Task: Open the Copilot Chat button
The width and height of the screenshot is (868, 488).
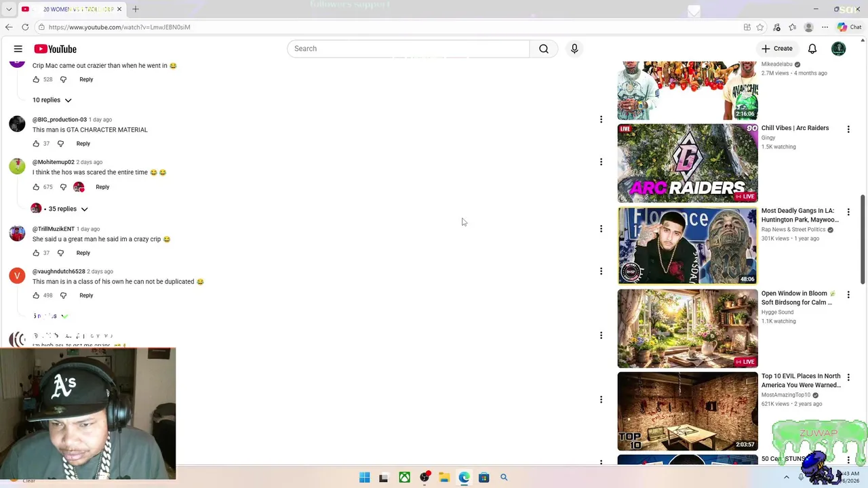Action: coord(849,27)
